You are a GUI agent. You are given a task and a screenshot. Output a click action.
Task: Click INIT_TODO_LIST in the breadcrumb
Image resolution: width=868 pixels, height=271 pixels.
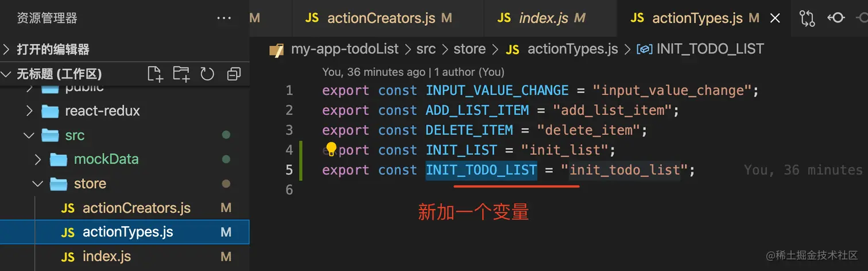[710, 49]
